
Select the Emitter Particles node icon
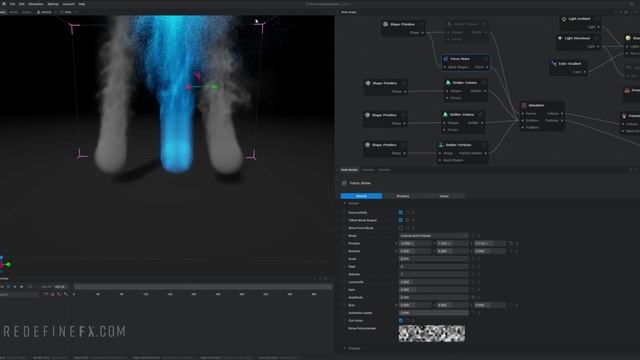[x=441, y=145]
